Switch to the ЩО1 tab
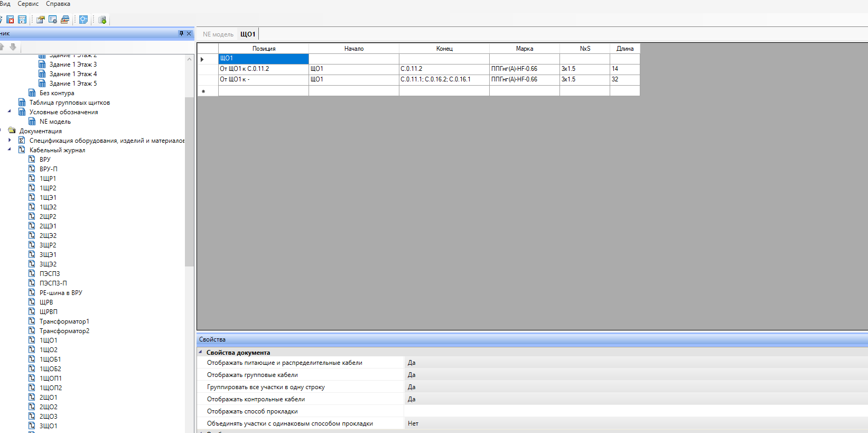868x433 pixels. click(x=248, y=34)
